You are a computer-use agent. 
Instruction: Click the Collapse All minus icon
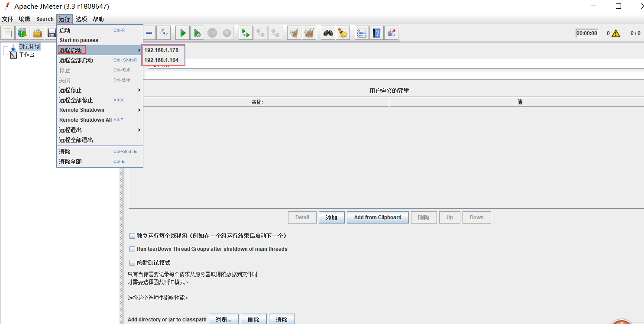149,33
